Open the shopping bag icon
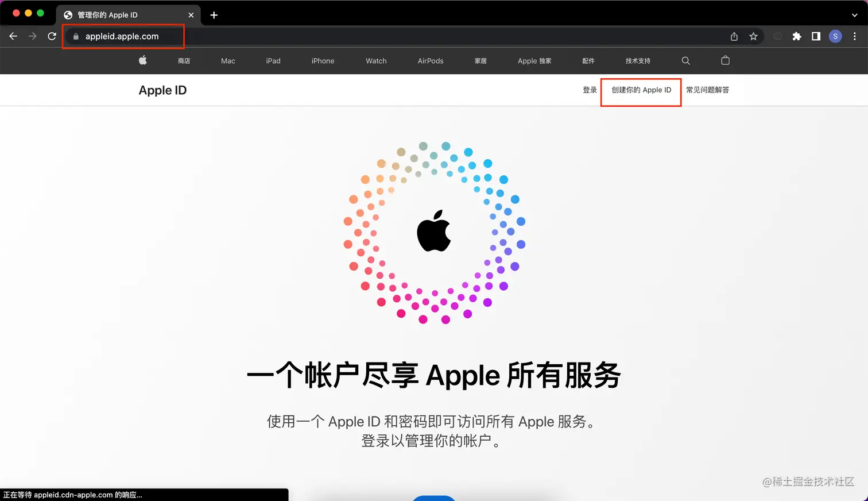Screen dimensions: 868x501 click(x=725, y=60)
